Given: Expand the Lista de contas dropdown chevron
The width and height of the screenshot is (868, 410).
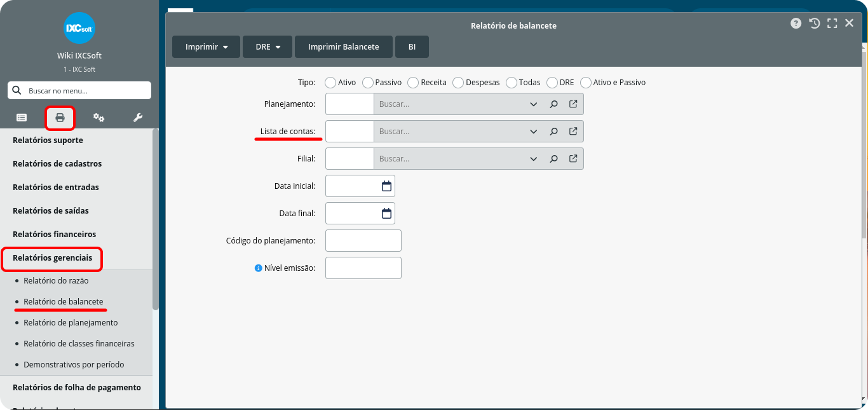Looking at the screenshot, I should click(x=533, y=132).
